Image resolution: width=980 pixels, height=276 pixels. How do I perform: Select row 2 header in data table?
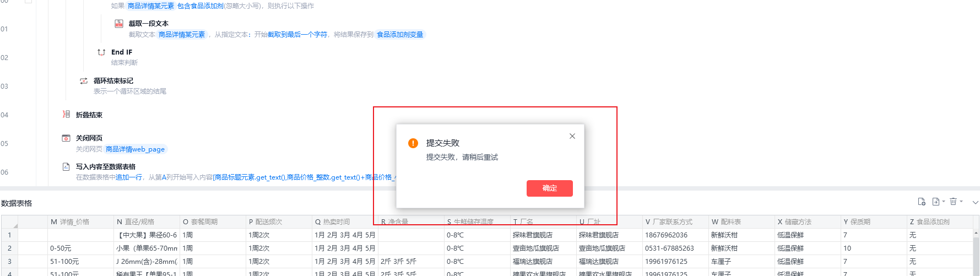coord(9,248)
